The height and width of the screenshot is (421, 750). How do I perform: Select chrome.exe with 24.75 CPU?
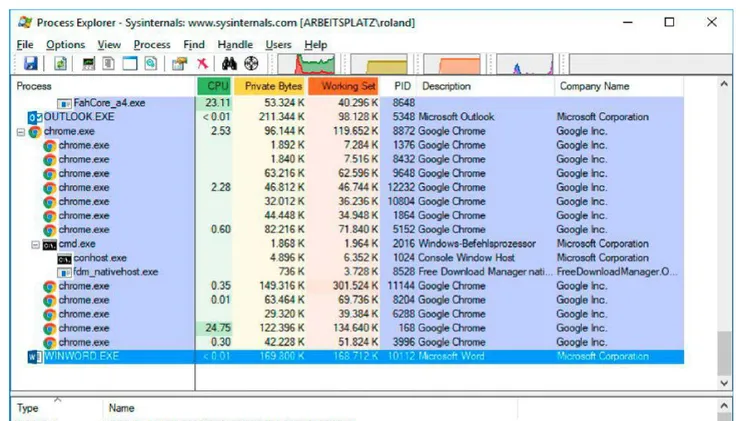[x=347, y=328]
